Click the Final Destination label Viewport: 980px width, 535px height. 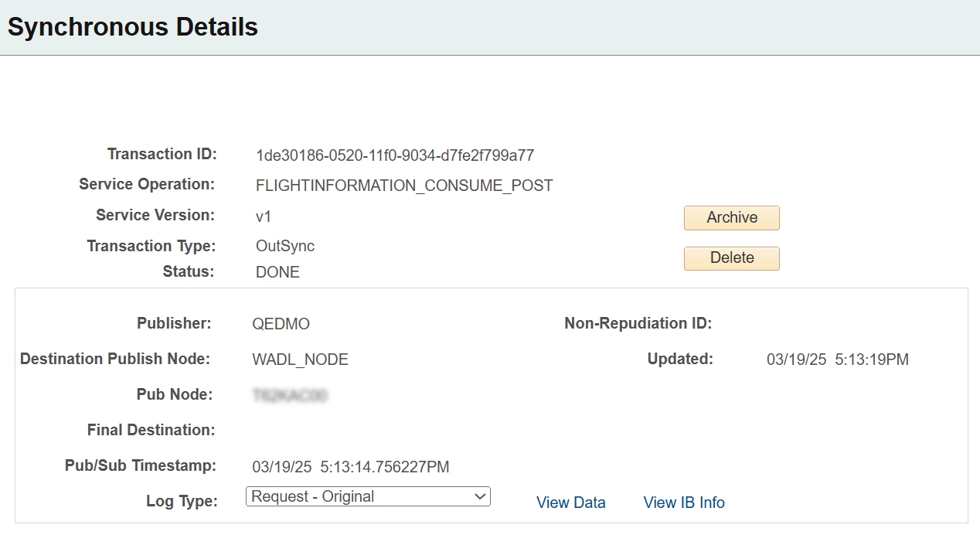tap(150, 431)
